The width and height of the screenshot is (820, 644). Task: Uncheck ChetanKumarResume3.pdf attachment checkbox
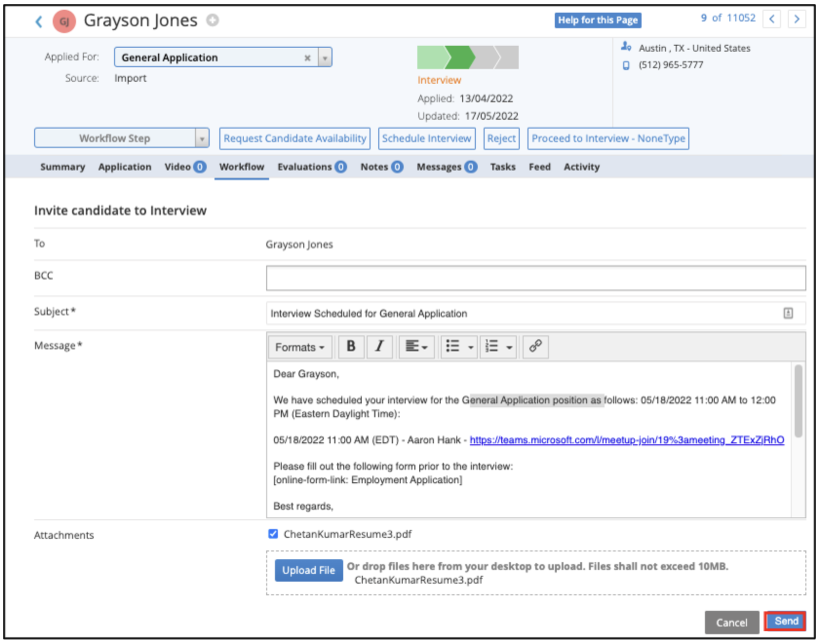pyautogui.click(x=273, y=534)
